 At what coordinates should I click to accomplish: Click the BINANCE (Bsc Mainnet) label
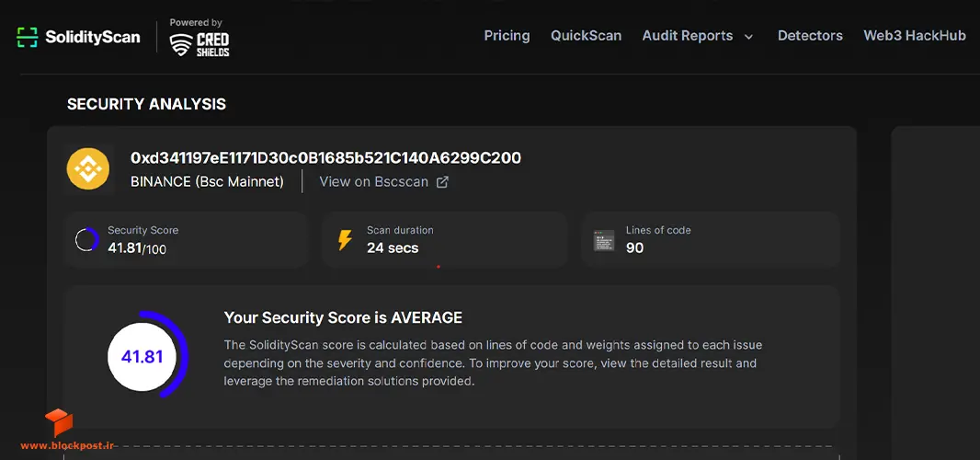point(207,182)
